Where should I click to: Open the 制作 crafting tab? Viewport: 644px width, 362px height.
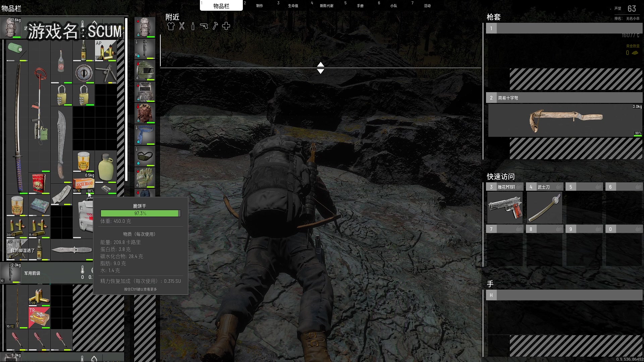pos(259,6)
